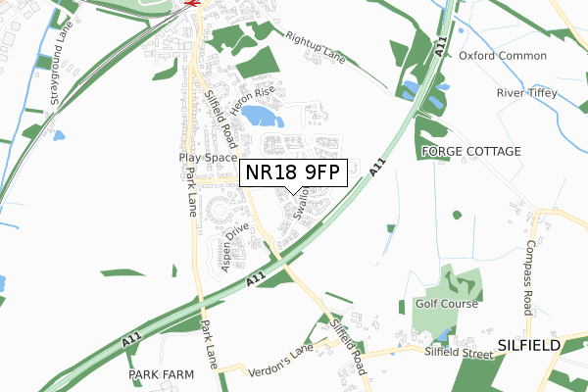Click the FORGE COTTAGE label
Viewport: 588px width, 392px height.
point(471,152)
